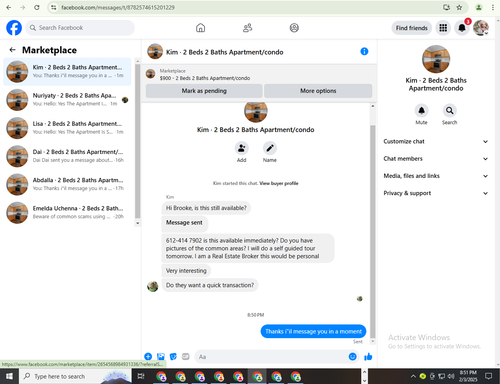This screenshot has height=384, width=500.
Task: Open the volume control in system tray
Action: tap(451, 376)
